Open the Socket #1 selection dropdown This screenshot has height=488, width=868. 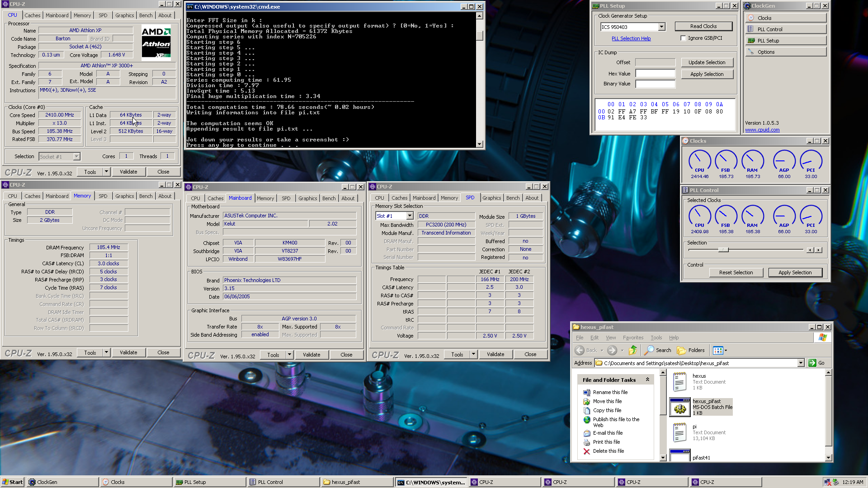pyautogui.click(x=76, y=156)
